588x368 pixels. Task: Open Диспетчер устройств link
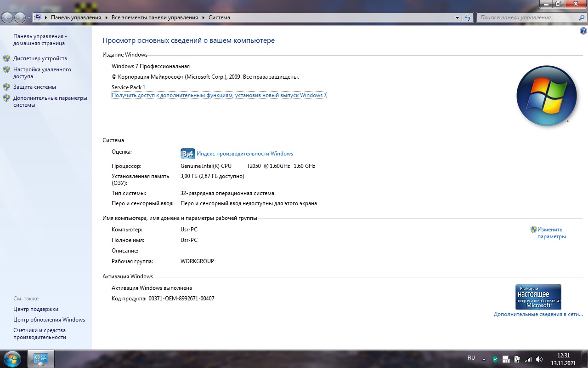[x=40, y=58]
